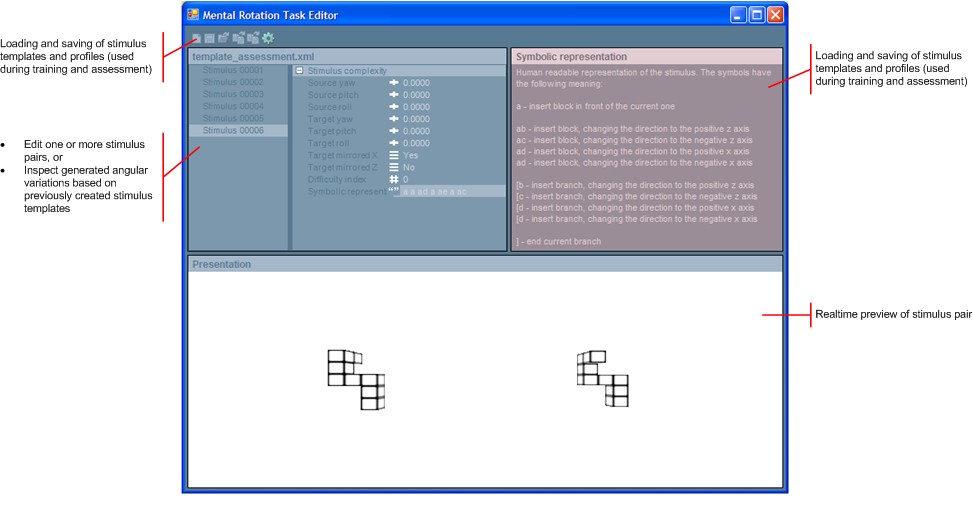Collapse the Stimulus complexity group
The image size is (973, 520).
(x=299, y=71)
